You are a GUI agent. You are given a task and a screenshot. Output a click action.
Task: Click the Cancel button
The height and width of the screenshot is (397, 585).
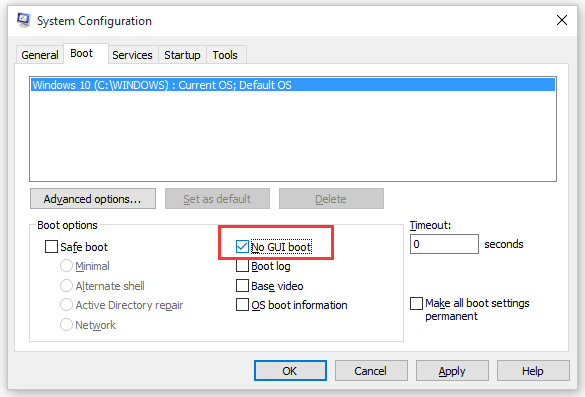point(371,371)
